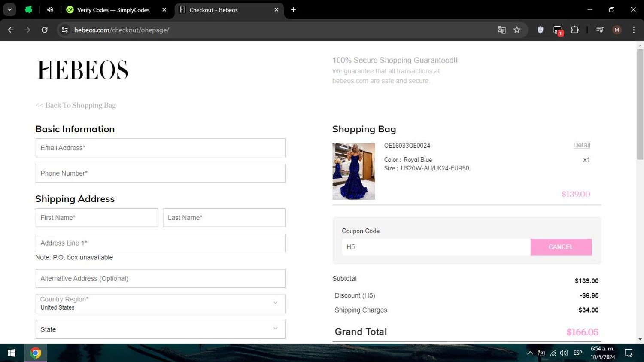Click the HEBEOS logo

coord(83,70)
